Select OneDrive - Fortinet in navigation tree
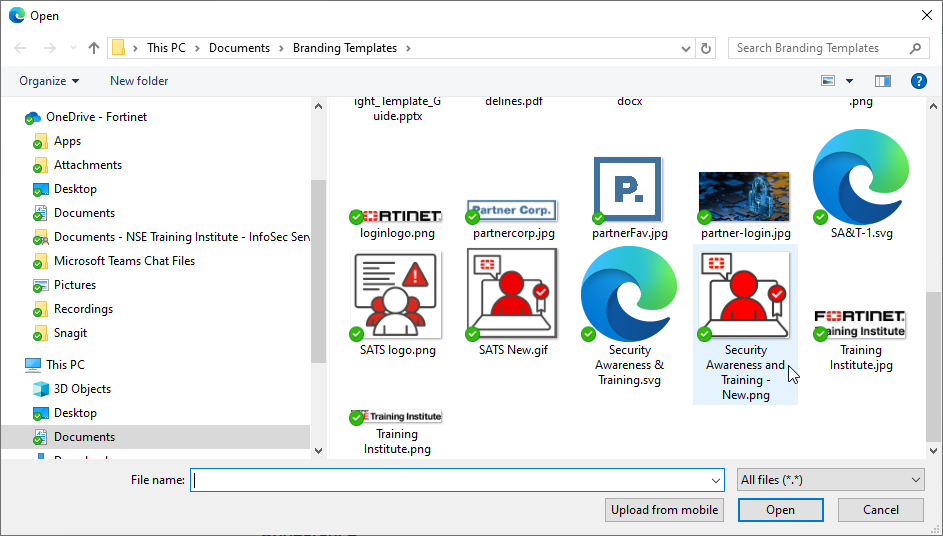 (96, 117)
